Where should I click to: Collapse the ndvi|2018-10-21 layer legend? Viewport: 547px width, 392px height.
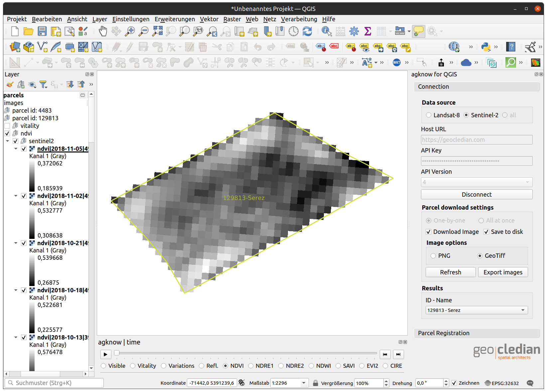point(16,243)
